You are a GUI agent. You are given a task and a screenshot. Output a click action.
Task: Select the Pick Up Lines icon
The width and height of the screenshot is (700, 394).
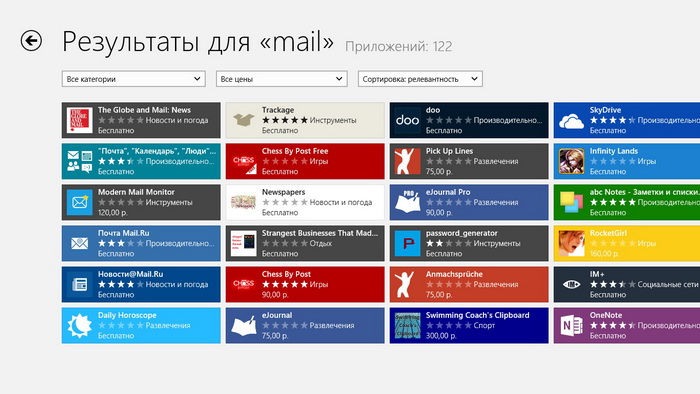click(407, 161)
